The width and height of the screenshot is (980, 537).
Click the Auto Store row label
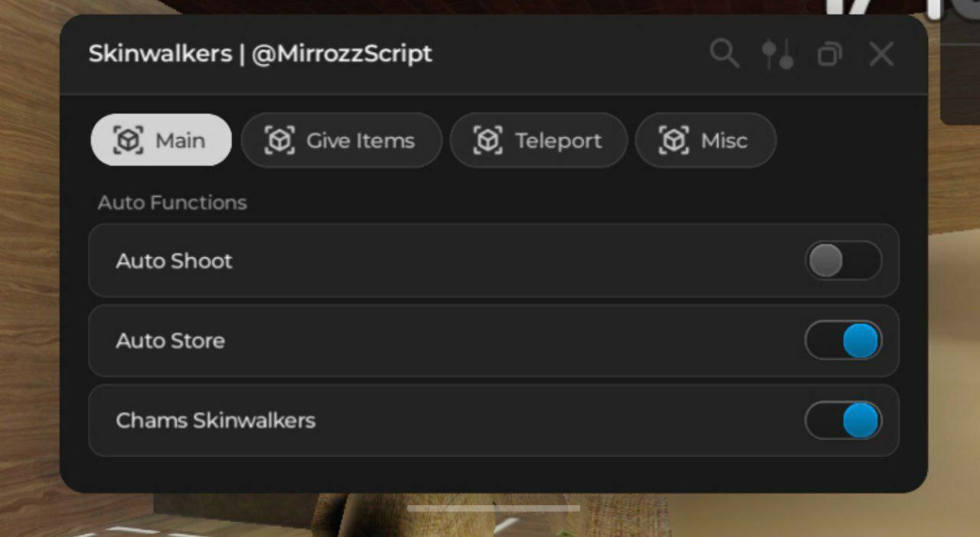(170, 341)
